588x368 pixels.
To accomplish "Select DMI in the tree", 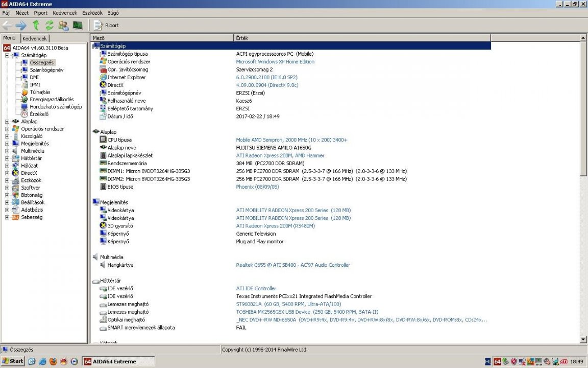I will [34, 77].
